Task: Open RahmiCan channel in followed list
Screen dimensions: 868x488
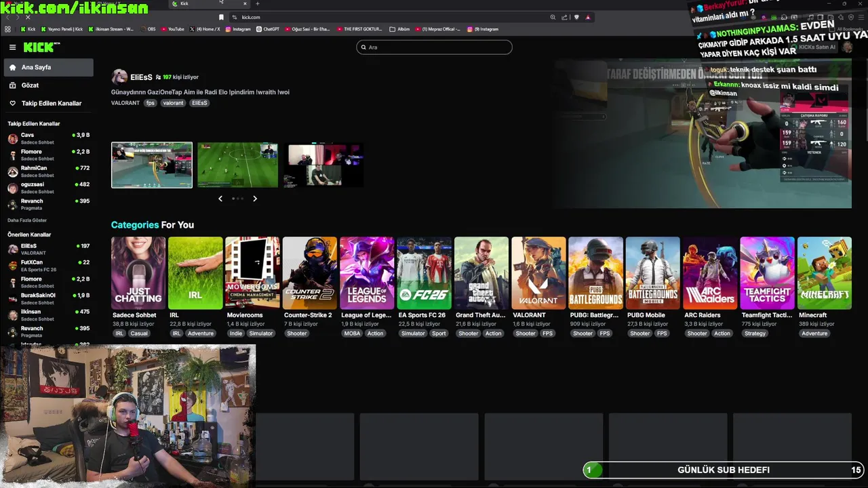Action: coord(48,171)
